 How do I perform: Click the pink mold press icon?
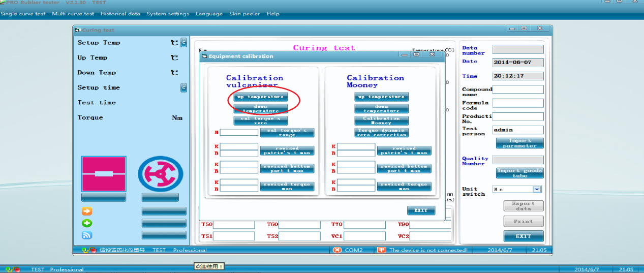104,174
